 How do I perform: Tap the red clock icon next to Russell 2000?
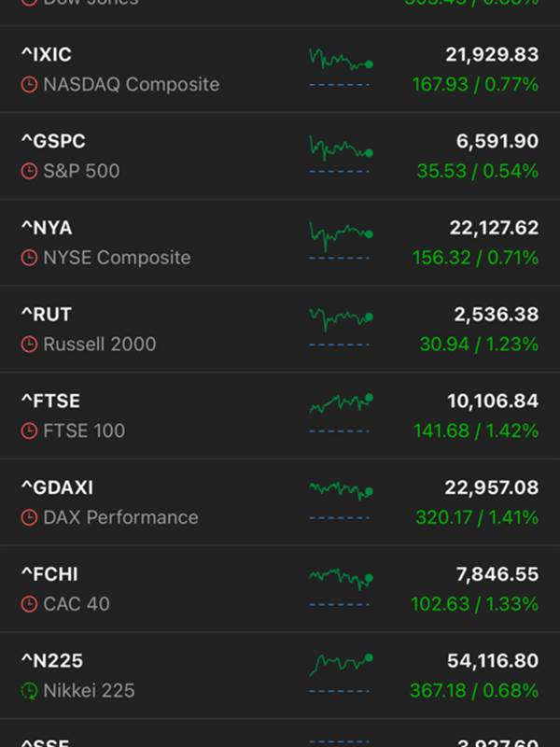[x=29, y=345]
